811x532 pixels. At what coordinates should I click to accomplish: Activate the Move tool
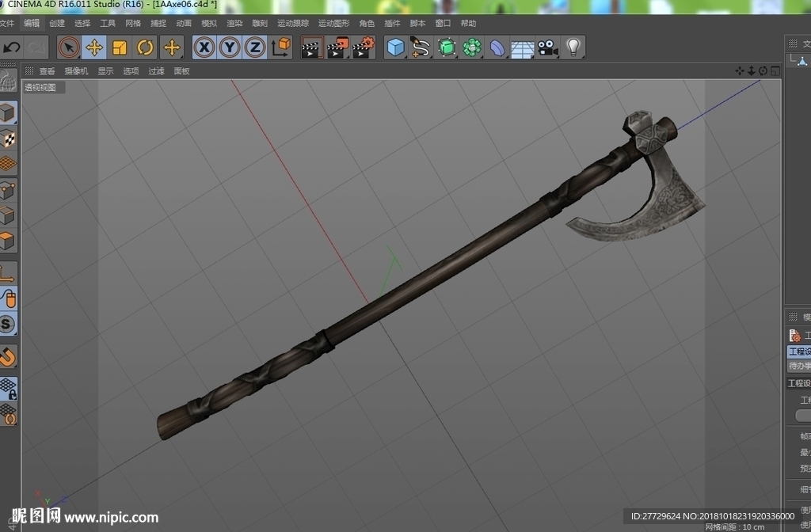coord(94,47)
